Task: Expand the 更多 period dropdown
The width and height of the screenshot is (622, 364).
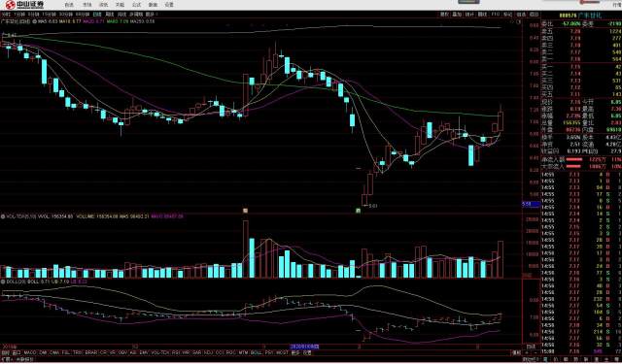Action: [151, 15]
